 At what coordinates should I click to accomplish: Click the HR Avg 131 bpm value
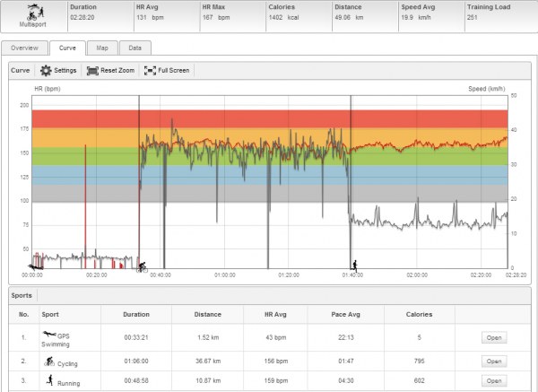(x=150, y=18)
